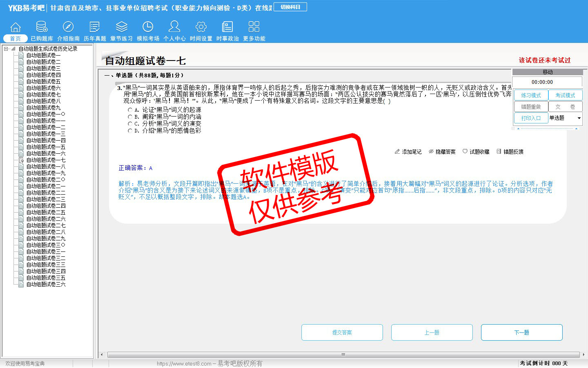
Task: Select answer option D 介绍感情色彩
Action: tap(130, 131)
